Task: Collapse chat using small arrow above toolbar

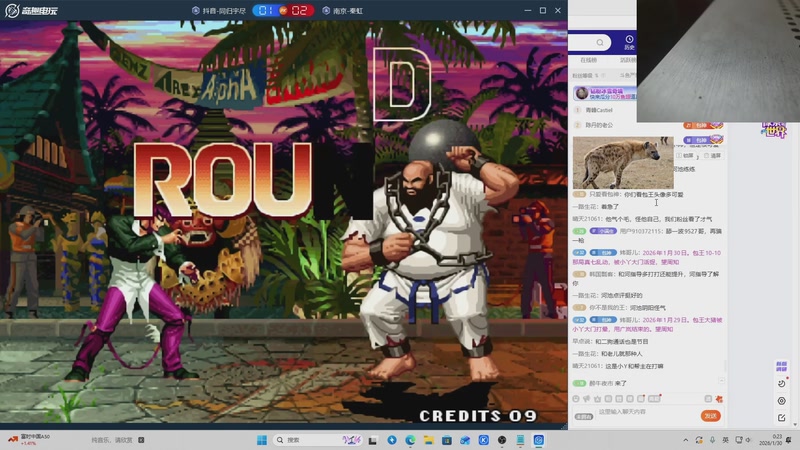Action: coord(721,381)
